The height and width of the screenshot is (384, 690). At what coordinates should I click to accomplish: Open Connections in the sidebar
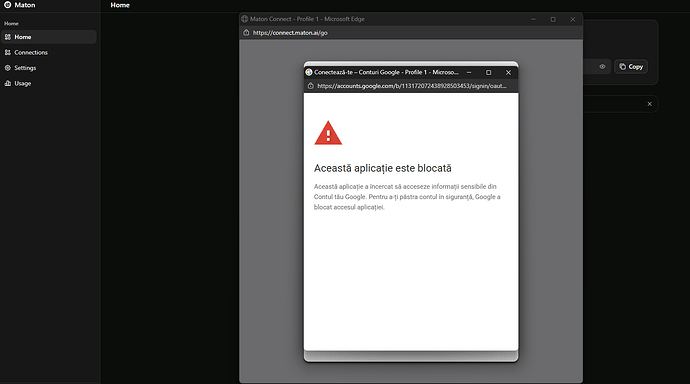[x=49, y=52]
